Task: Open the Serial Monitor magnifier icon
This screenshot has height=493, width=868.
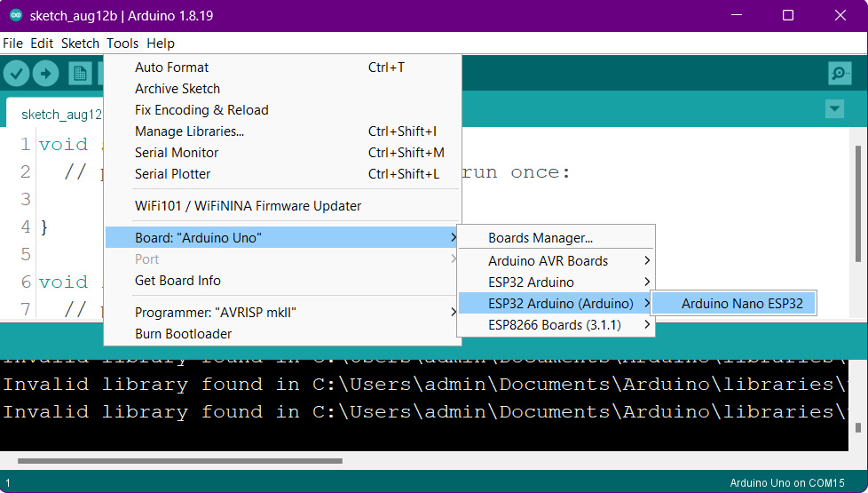Action: (839, 74)
